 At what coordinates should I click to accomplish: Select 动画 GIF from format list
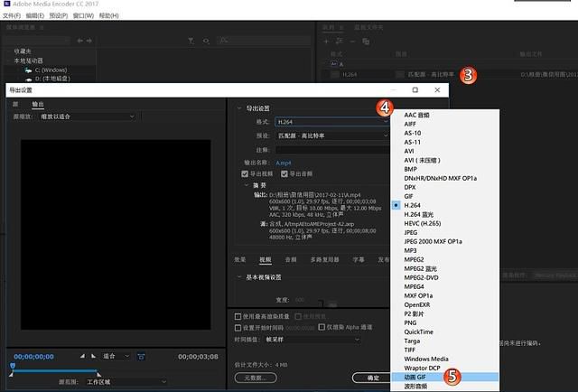[444, 377]
